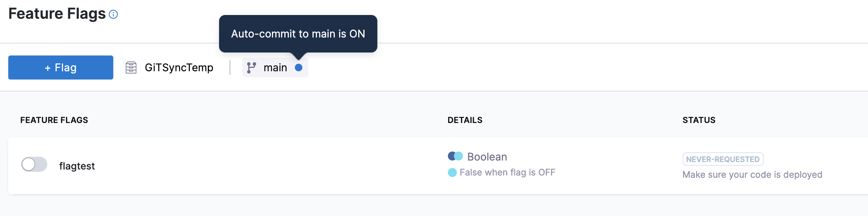Click the git branch icon

(x=251, y=67)
